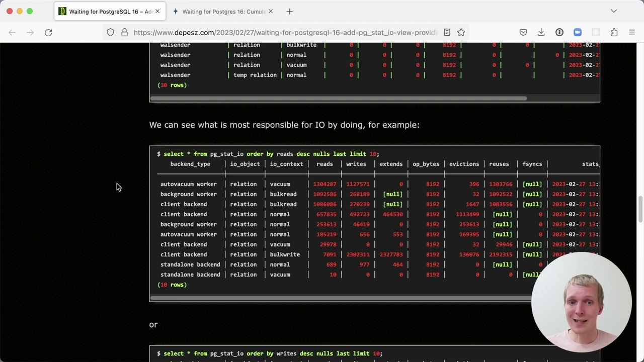Click the reads value 657835
Screen dimensions: 644x362
(x=326, y=214)
